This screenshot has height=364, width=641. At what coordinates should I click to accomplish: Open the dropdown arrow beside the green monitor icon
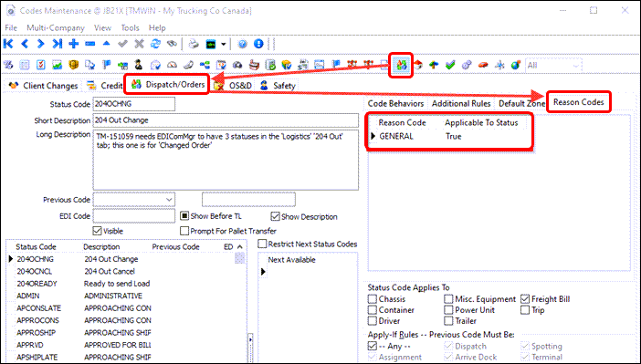223,44
